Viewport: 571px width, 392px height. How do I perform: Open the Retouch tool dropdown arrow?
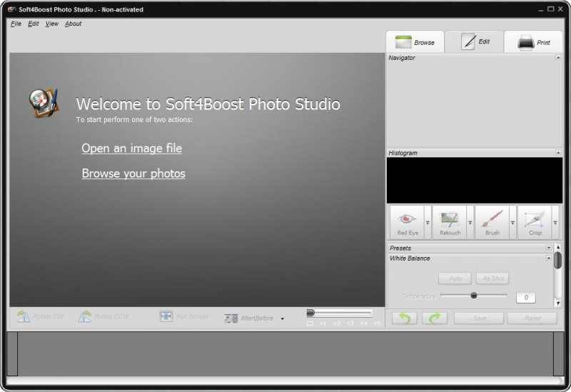(x=470, y=222)
